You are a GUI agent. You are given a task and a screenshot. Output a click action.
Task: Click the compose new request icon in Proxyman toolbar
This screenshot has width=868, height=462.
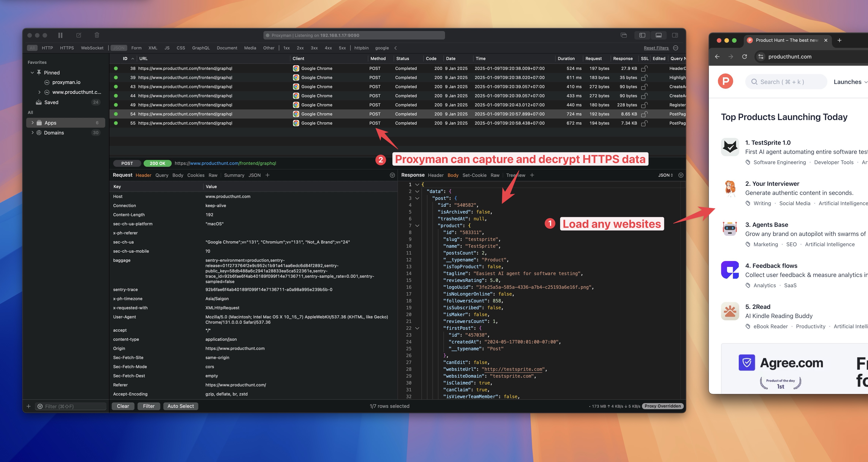point(79,35)
